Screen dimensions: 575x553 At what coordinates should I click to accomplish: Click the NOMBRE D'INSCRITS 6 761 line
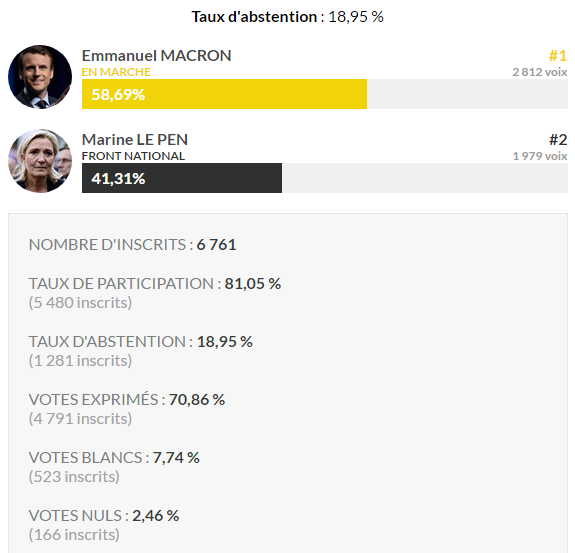pyautogui.click(x=132, y=245)
